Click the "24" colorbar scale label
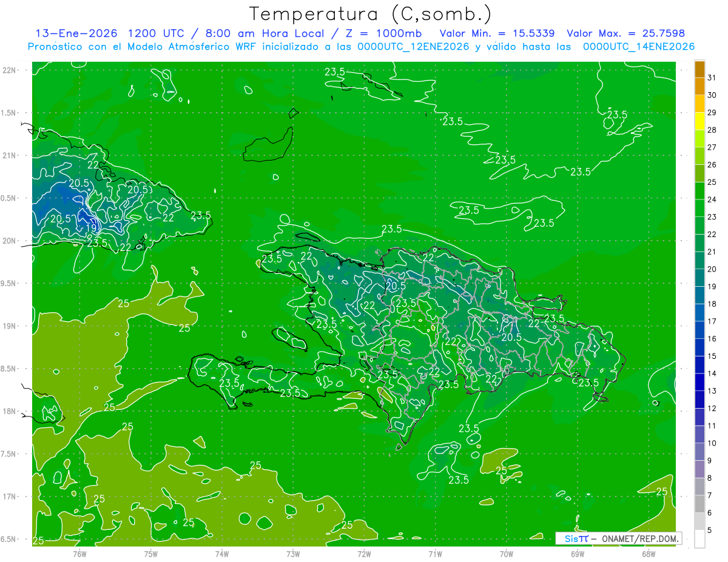Screen dimensions: 728x562 [712, 199]
